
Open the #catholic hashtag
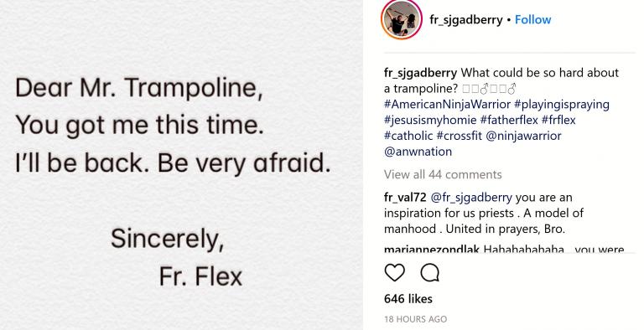[x=408, y=136]
